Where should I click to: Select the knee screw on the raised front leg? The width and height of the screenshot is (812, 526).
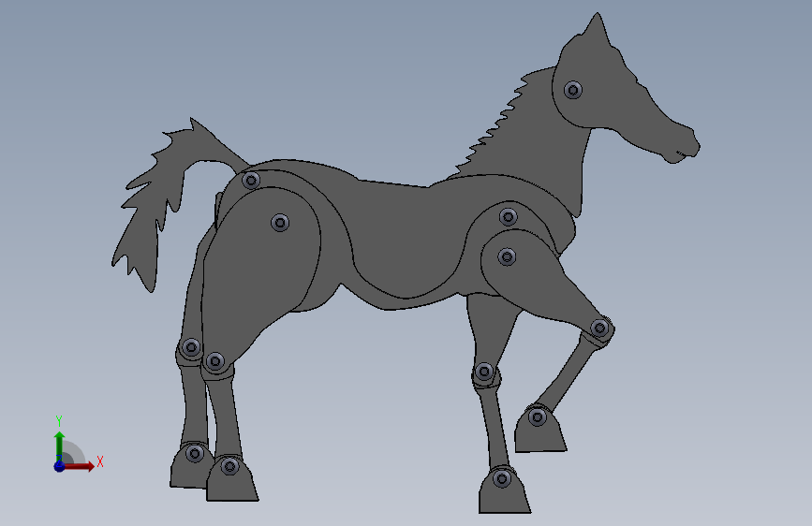click(599, 328)
